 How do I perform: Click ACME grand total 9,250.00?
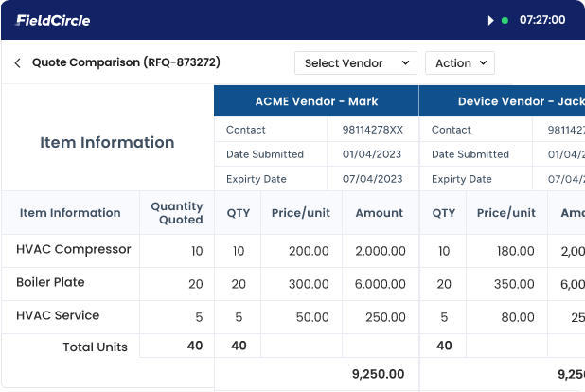pyautogui.click(x=379, y=374)
